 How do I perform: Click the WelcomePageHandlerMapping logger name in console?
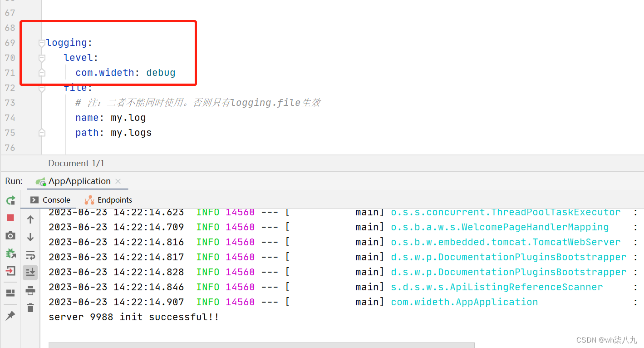pyautogui.click(x=500, y=227)
